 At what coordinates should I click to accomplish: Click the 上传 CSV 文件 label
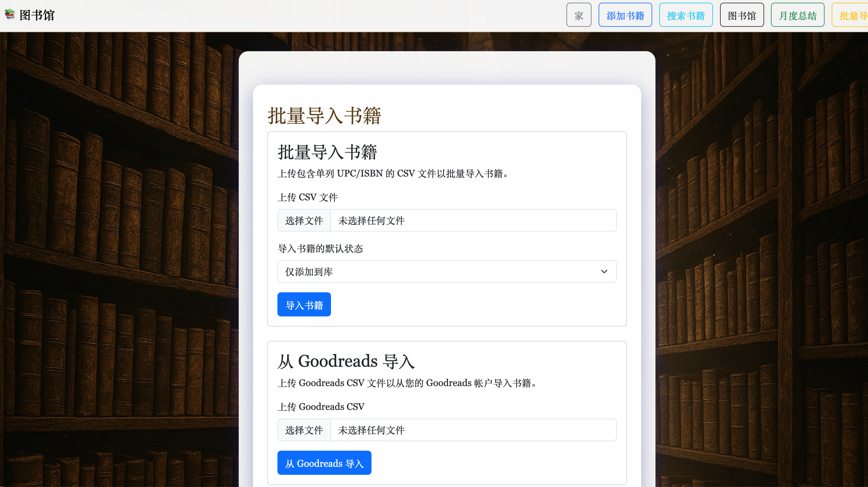tap(307, 197)
